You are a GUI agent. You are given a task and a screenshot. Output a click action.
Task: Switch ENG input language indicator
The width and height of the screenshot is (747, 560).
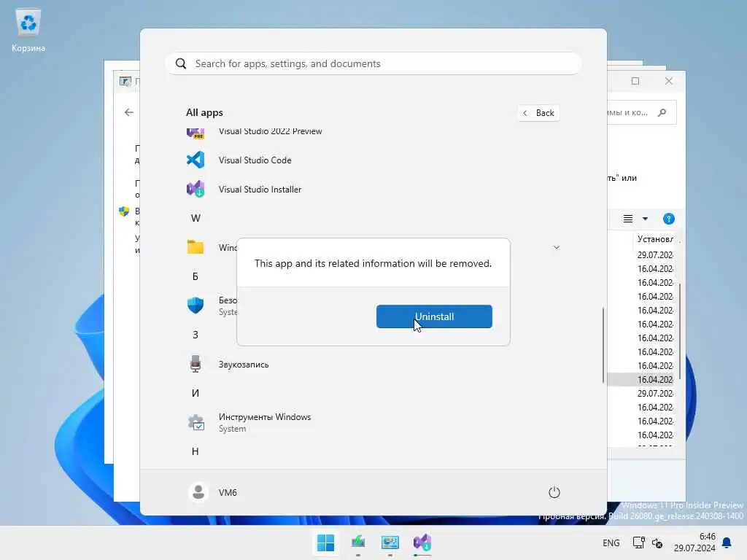tap(611, 542)
